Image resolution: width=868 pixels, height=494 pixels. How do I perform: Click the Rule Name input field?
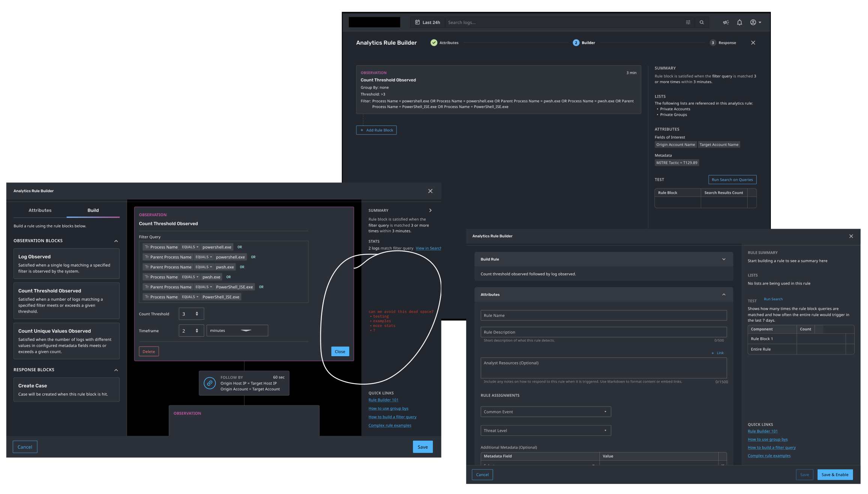(x=604, y=316)
